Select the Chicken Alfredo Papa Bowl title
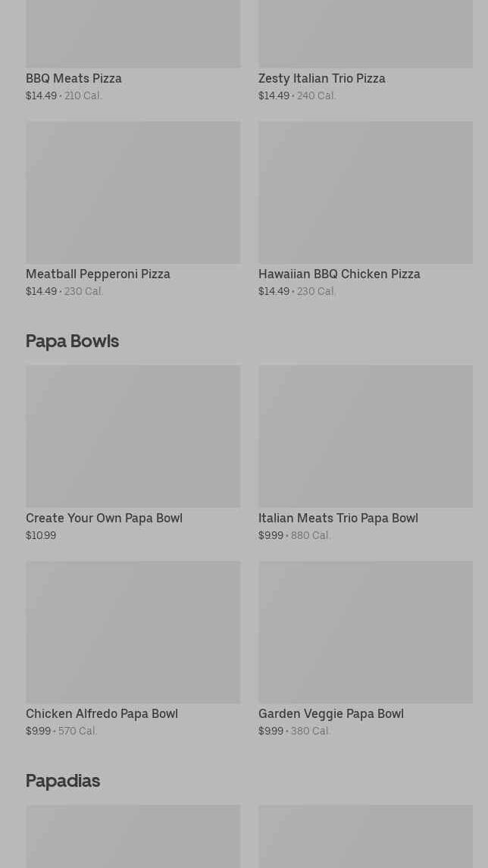The width and height of the screenshot is (488, 868). coord(102,713)
